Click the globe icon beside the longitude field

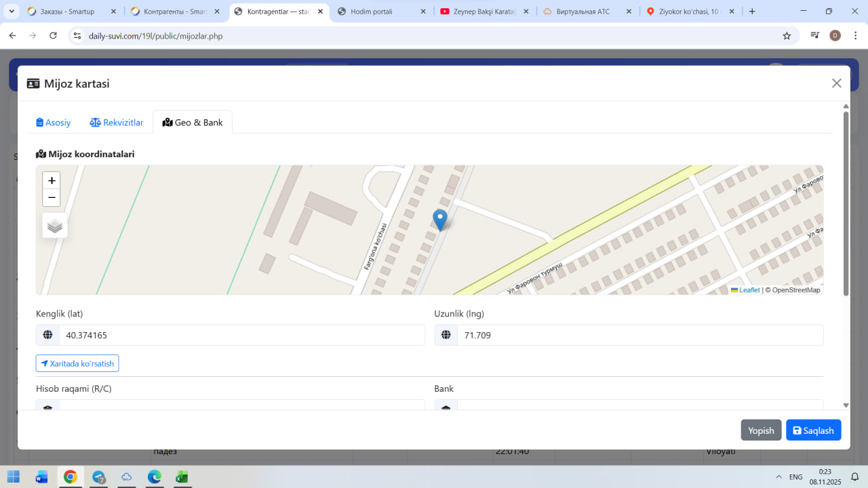[x=446, y=335]
